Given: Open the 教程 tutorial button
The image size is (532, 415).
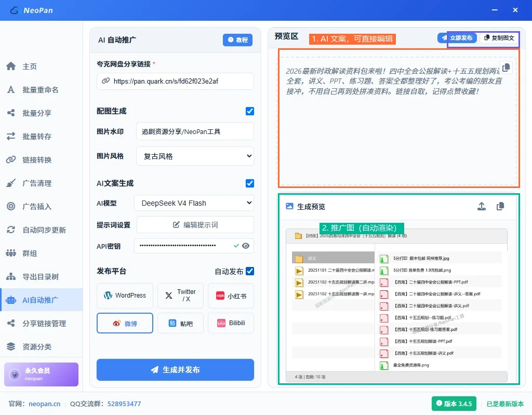Looking at the screenshot, I should 237,39.
